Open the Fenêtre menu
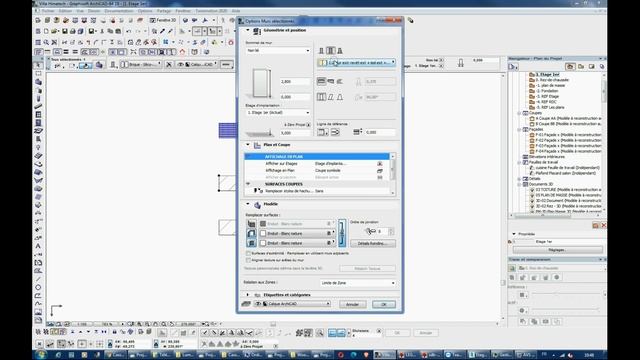Image resolution: width=640 pixels, height=360 pixels. 183,11
